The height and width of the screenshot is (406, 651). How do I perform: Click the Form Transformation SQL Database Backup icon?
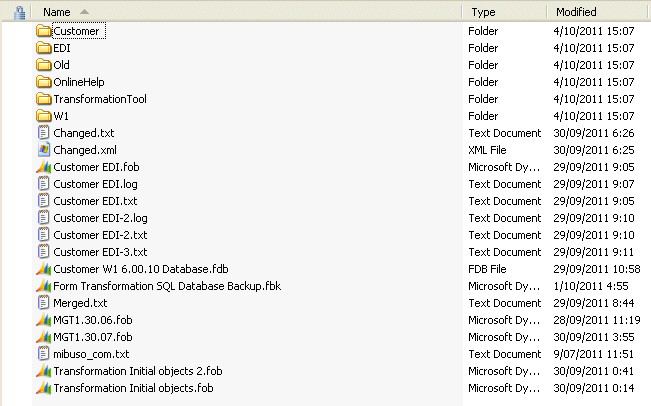pyautogui.click(x=44, y=286)
